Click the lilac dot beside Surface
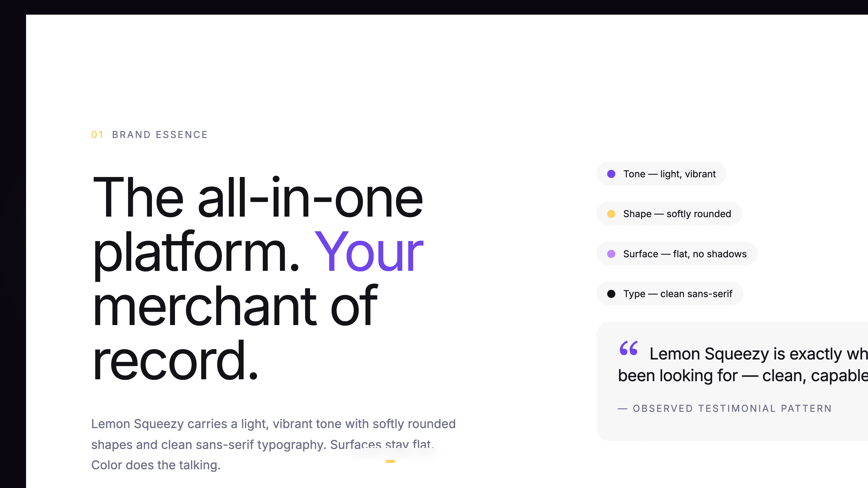The width and height of the screenshot is (868, 488). pos(611,254)
